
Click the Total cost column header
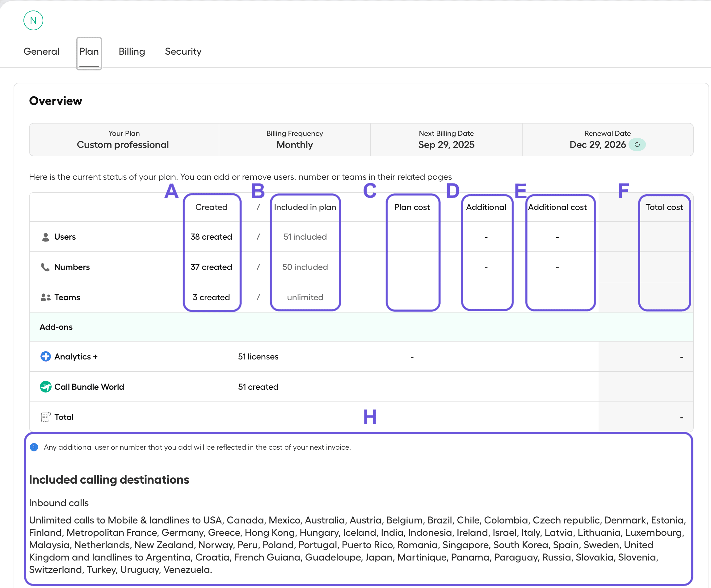(664, 207)
